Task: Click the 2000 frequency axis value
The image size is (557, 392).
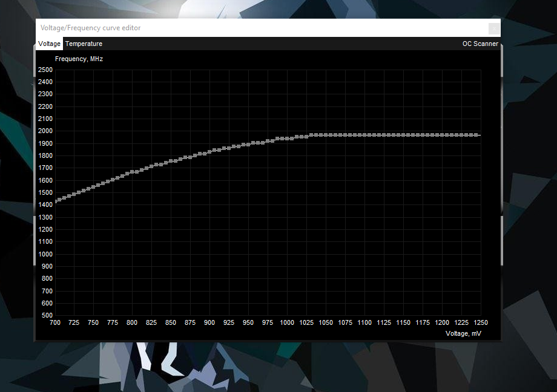Action: pos(45,131)
